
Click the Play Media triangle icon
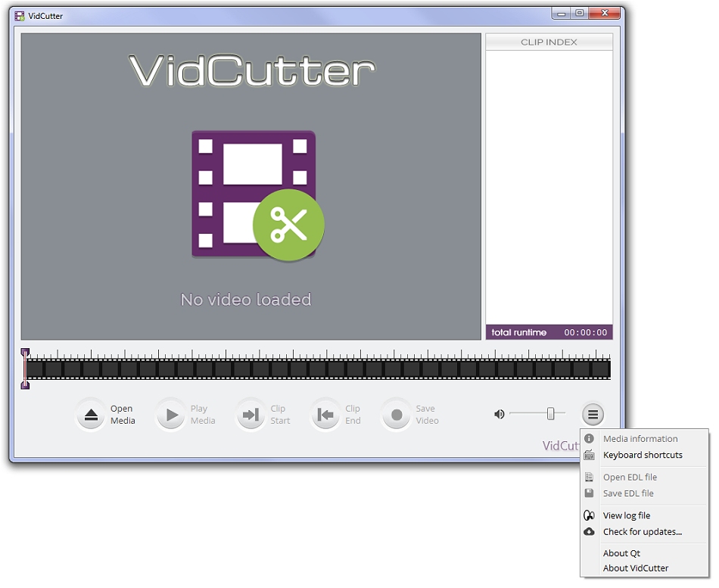(172, 415)
